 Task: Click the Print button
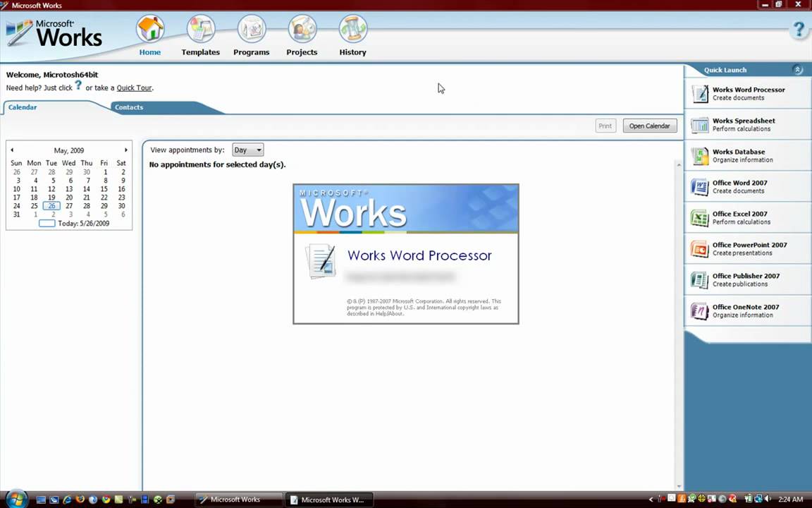click(605, 126)
